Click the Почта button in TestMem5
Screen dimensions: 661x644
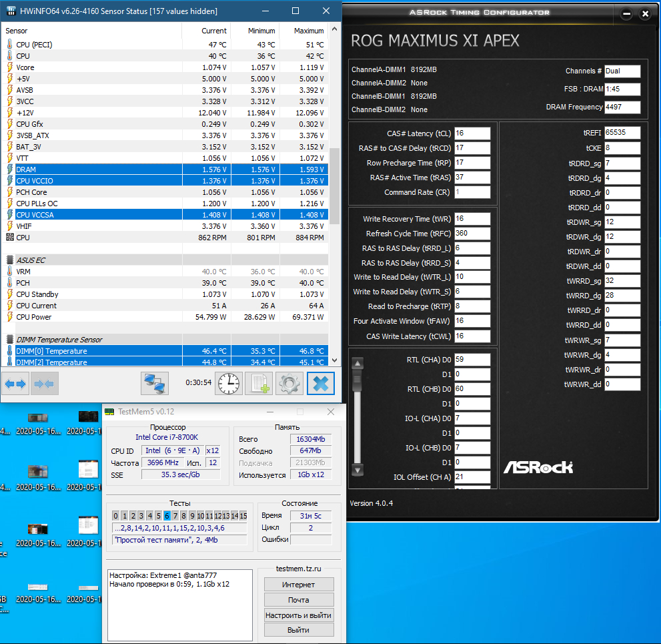click(299, 600)
